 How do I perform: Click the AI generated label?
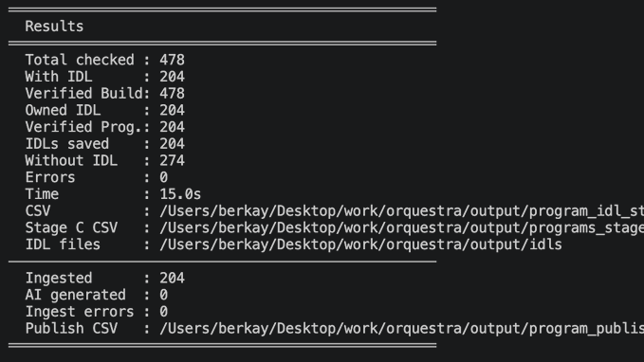point(76,295)
